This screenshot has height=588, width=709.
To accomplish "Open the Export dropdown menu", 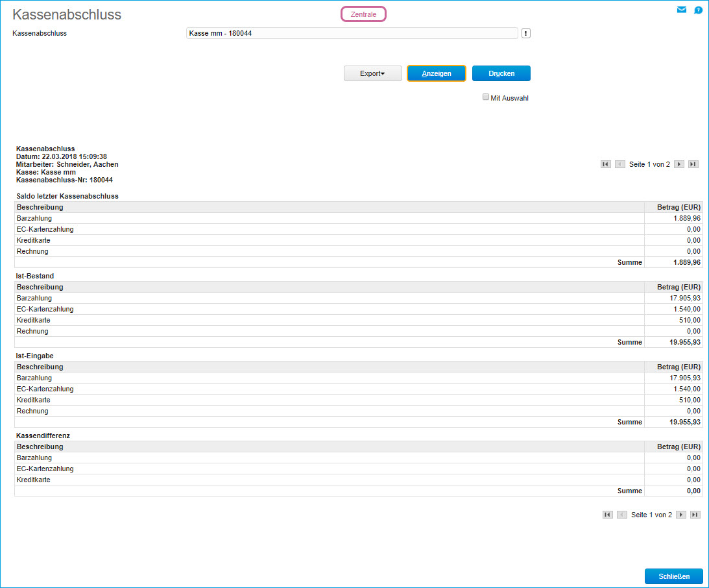I will 372,73.
